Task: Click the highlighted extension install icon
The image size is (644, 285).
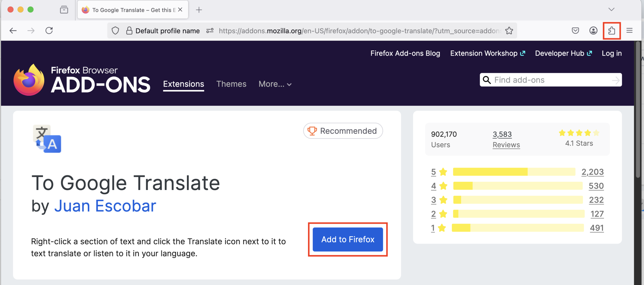Action: (612, 30)
